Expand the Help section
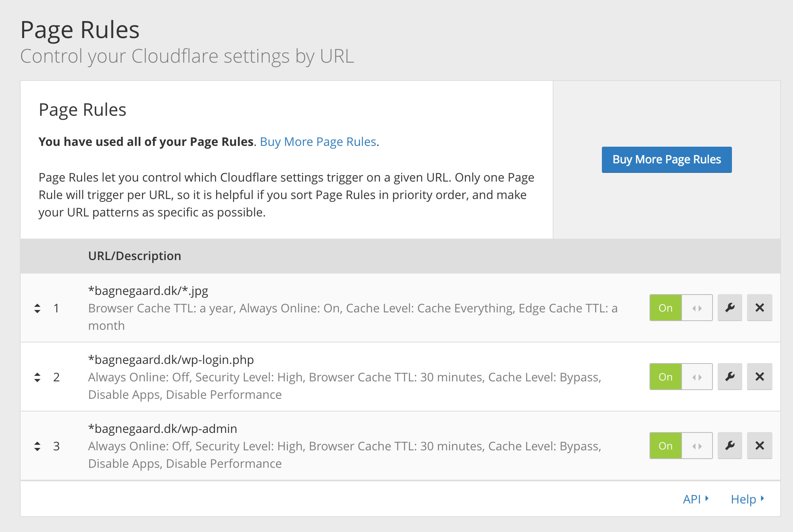The width and height of the screenshot is (793, 532). point(747,499)
